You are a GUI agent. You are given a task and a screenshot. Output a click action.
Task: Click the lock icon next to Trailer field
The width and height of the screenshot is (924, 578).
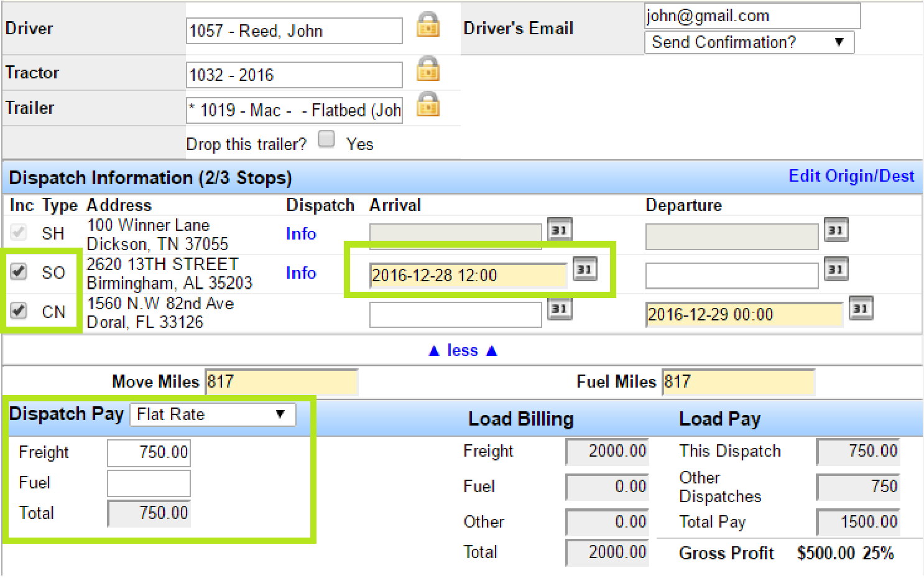pos(428,105)
